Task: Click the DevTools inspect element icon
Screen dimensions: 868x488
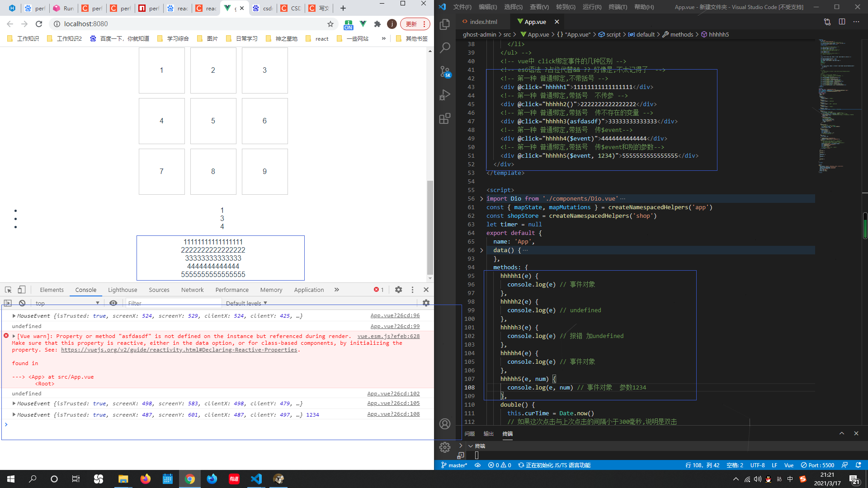Action: click(x=8, y=290)
